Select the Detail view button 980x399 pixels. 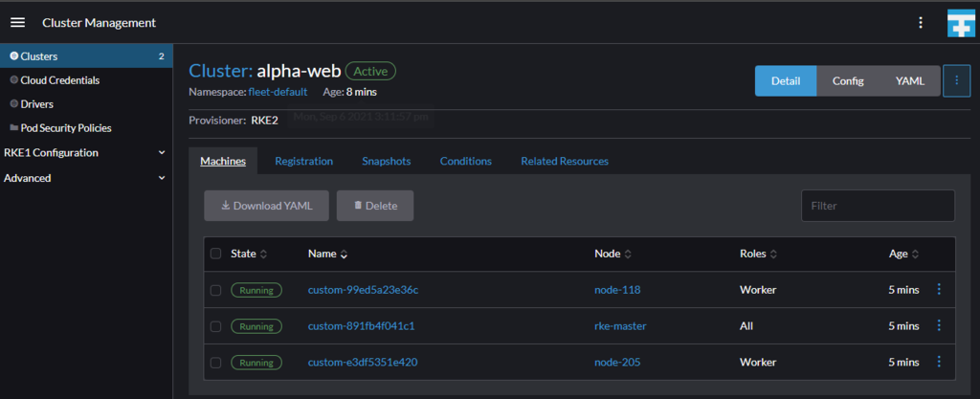(x=786, y=81)
